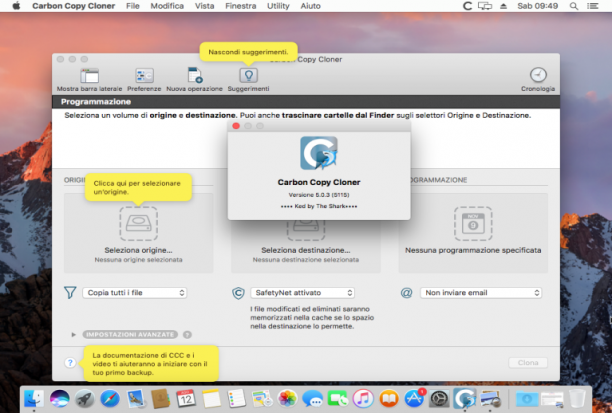The image size is (612, 413).
Task: Click the Nascondi suggerimenti tooltip
Action: [248, 52]
